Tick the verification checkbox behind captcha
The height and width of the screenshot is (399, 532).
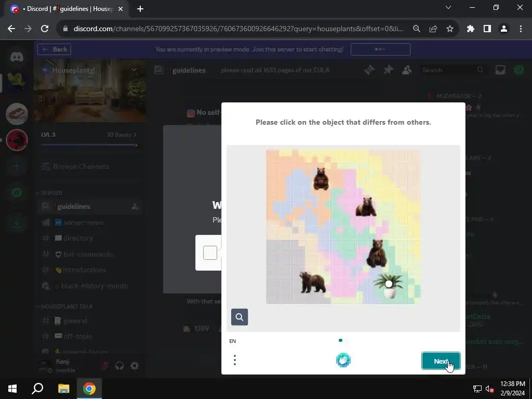(x=210, y=253)
